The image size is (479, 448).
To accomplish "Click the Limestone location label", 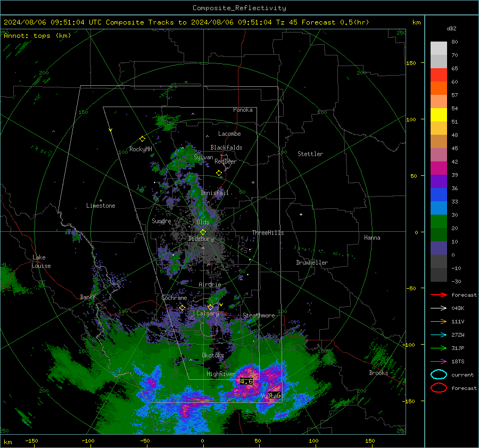I will tap(101, 206).
